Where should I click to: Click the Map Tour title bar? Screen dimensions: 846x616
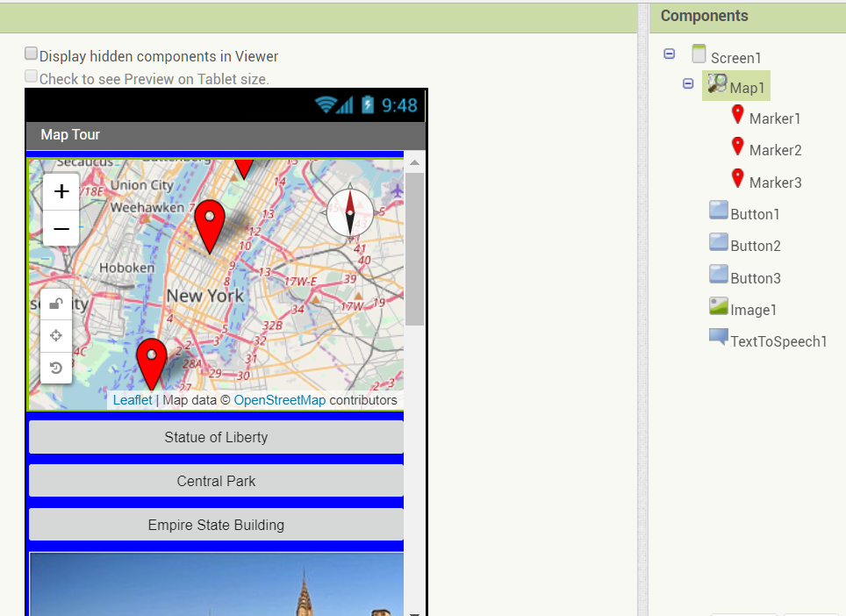[x=226, y=135]
